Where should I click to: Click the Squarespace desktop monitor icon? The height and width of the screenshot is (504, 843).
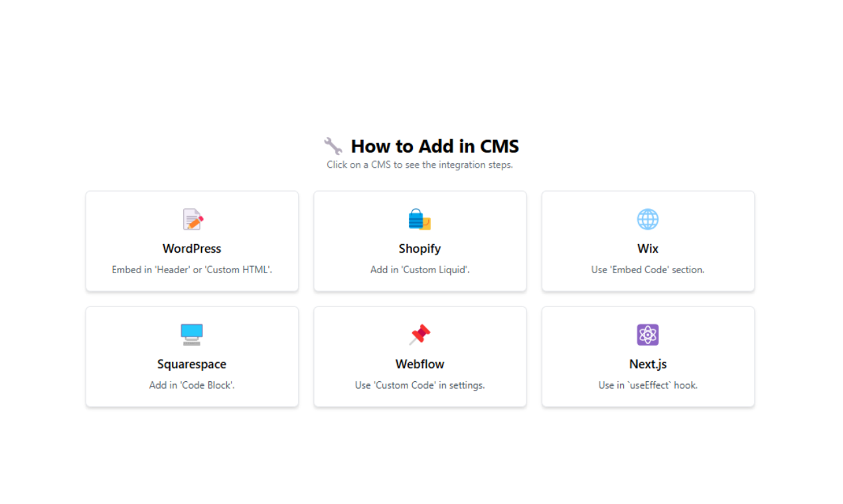pos(192,335)
